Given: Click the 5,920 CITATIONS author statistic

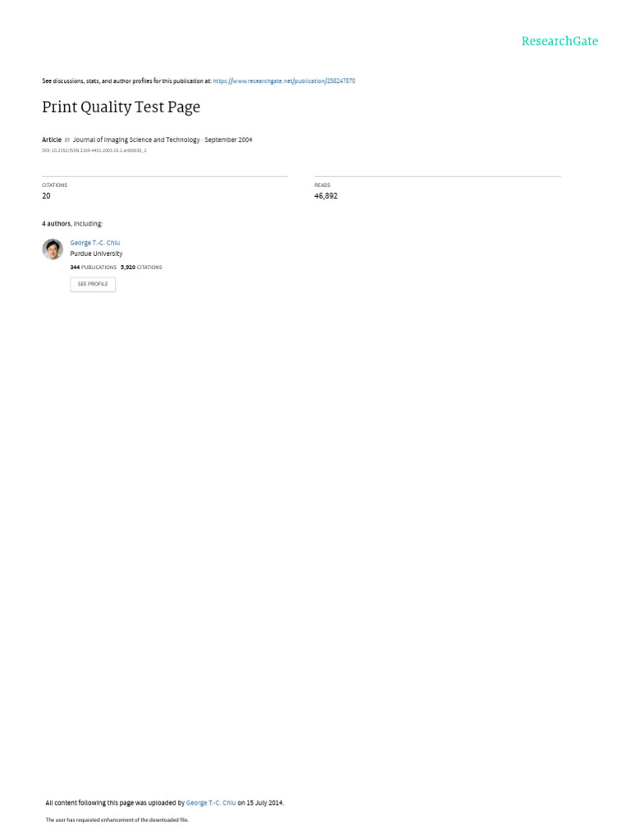Looking at the screenshot, I should pos(141,267).
